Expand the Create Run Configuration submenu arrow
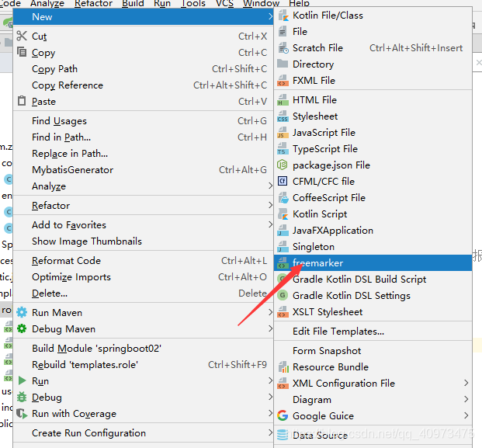The width and height of the screenshot is (482, 448). click(x=270, y=432)
